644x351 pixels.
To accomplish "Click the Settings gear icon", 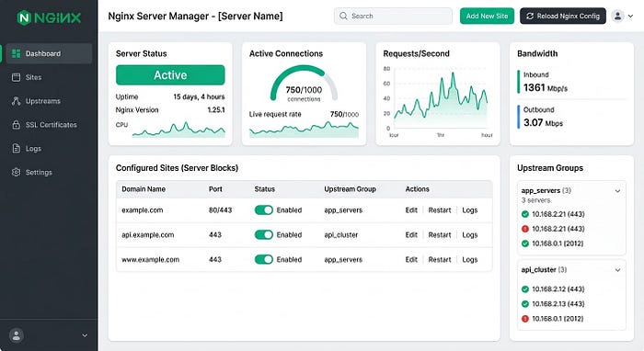I will click(16, 172).
